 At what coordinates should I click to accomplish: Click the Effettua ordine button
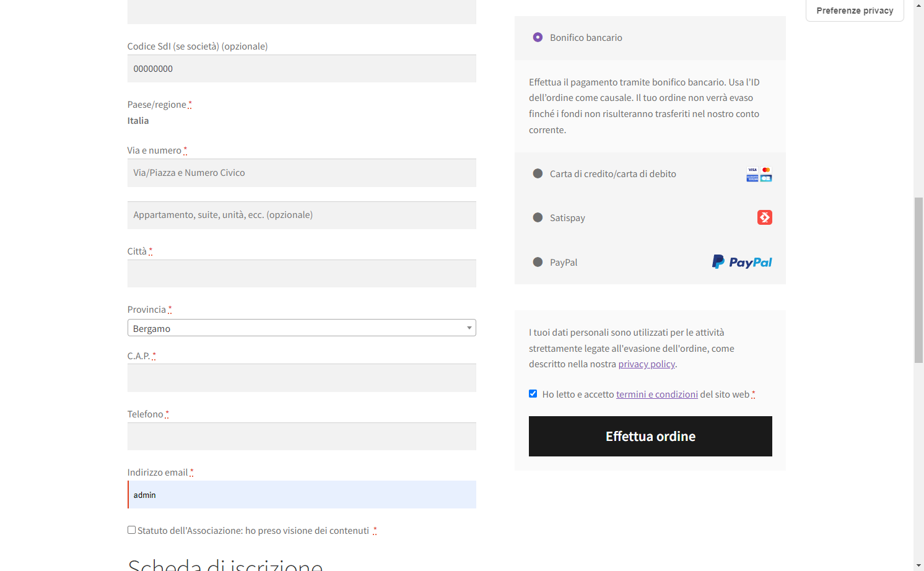pos(650,436)
